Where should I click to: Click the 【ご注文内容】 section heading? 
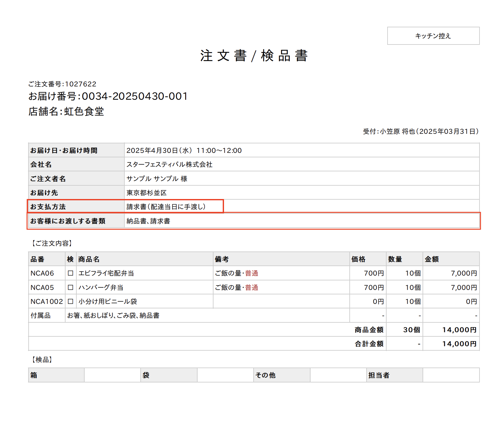(x=52, y=243)
